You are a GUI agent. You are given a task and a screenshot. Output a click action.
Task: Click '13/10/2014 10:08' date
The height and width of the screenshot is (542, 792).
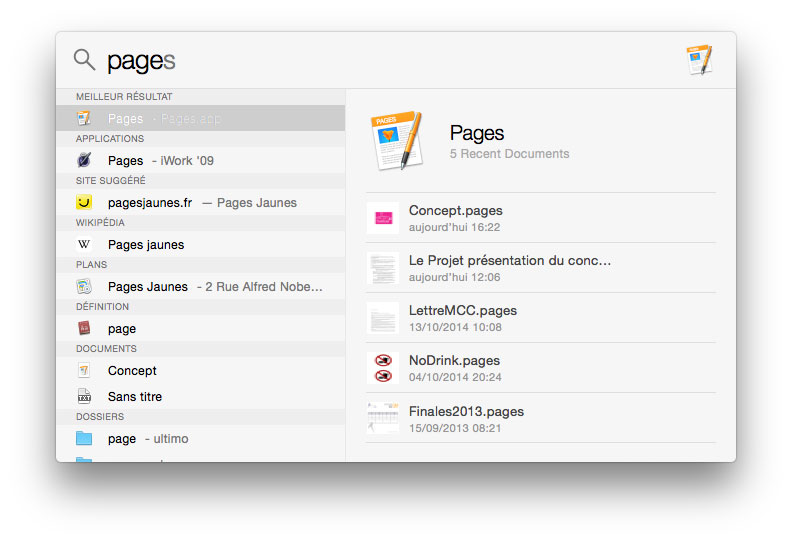(455, 327)
